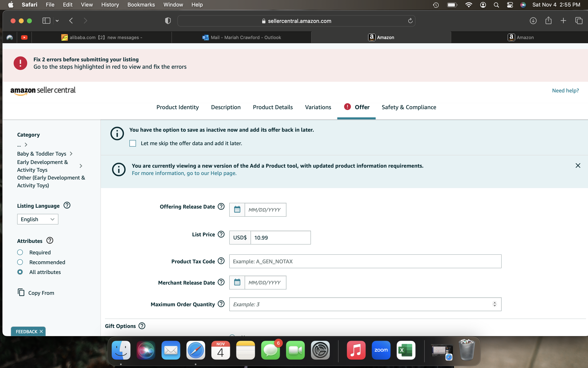Screen dimensions: 588x368
Task: Open Spotlight search in menu bar
Action: [496, 5]
